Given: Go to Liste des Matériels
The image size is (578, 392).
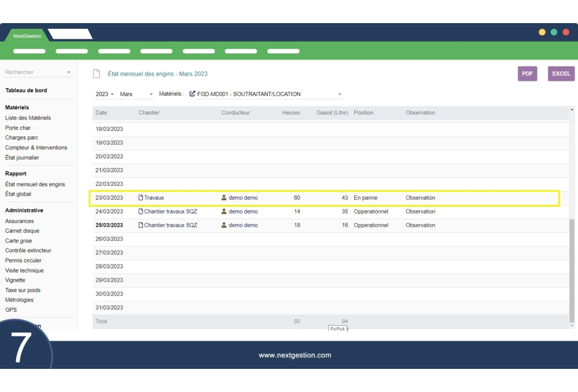Looking at the screenshot, I should pyautogui.click(x=28, y=118).
